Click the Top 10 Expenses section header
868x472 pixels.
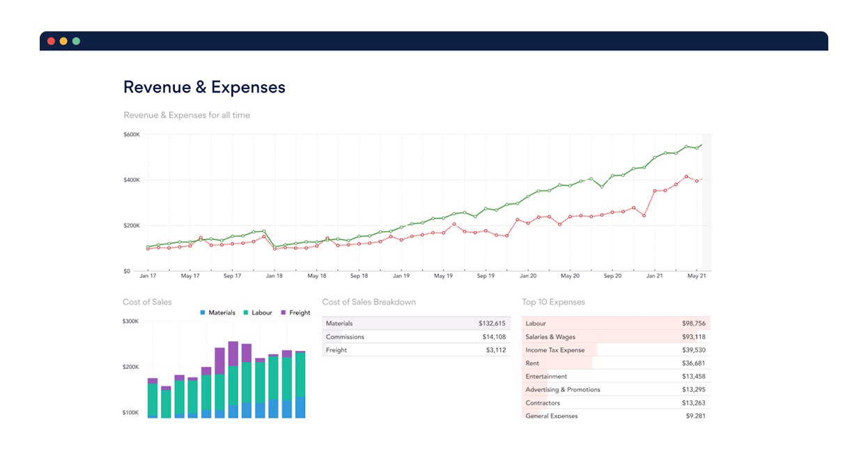click(553, 301)
